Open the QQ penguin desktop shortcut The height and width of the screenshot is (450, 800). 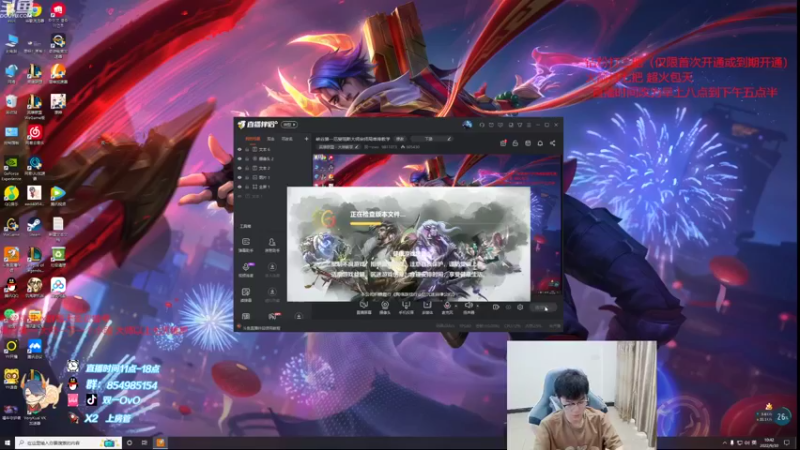[x=11, y=287]
